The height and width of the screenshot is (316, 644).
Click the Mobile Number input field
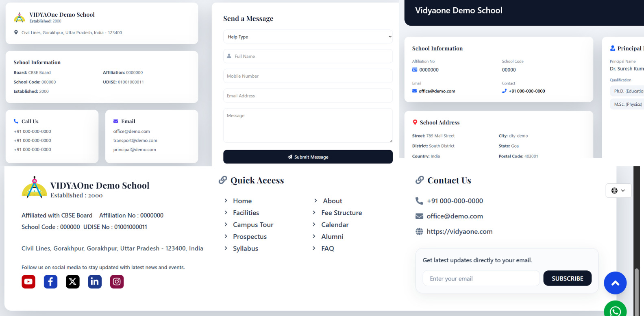(308, 76)
